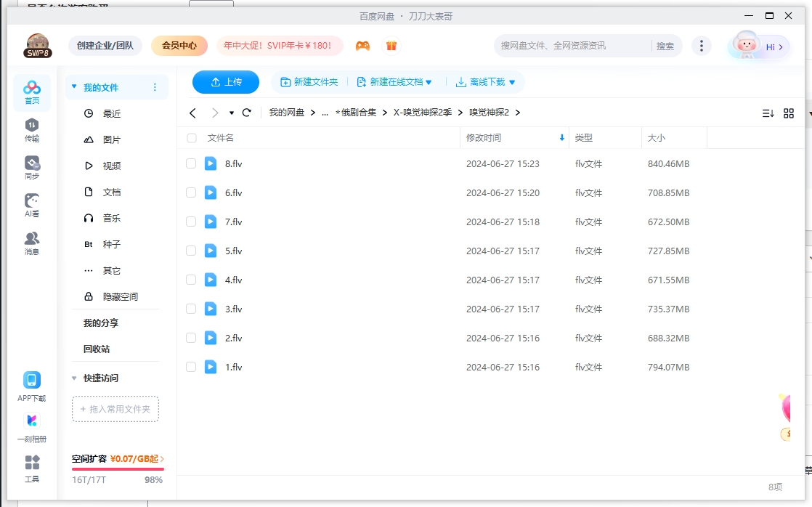Open the three-dot settings menu
This screenshot has height=507, width=812.
(x=702, y=45)
